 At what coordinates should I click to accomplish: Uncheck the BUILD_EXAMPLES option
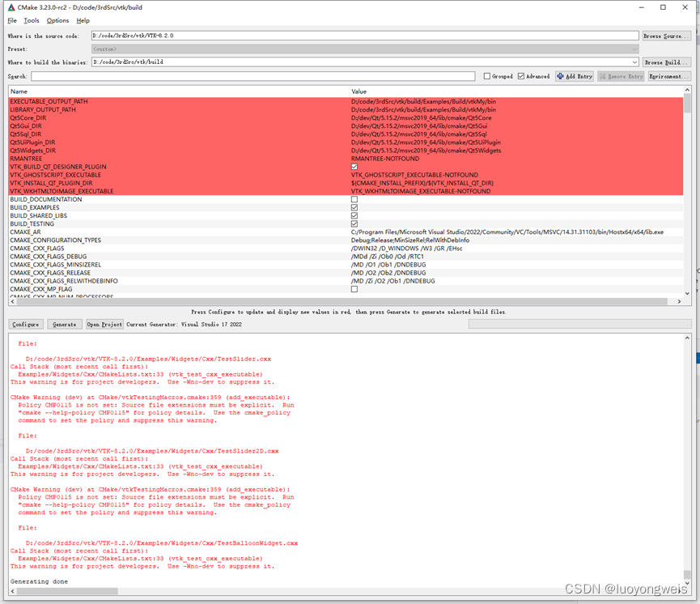[x=354, y=207]
